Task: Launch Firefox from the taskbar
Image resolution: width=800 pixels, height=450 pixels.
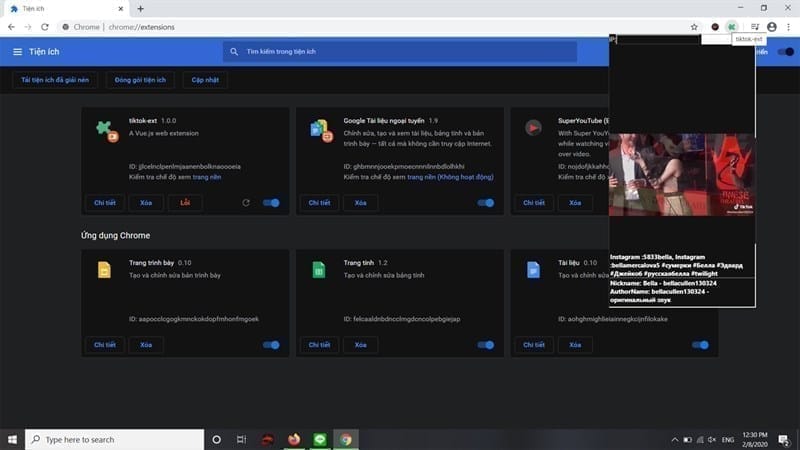Action: click(x=294, y=439)
